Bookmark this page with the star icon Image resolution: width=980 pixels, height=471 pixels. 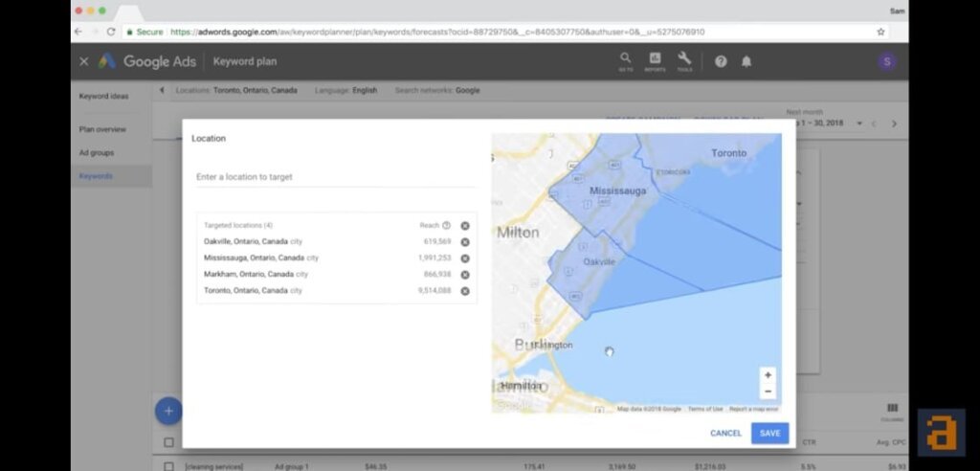[880, 32]
